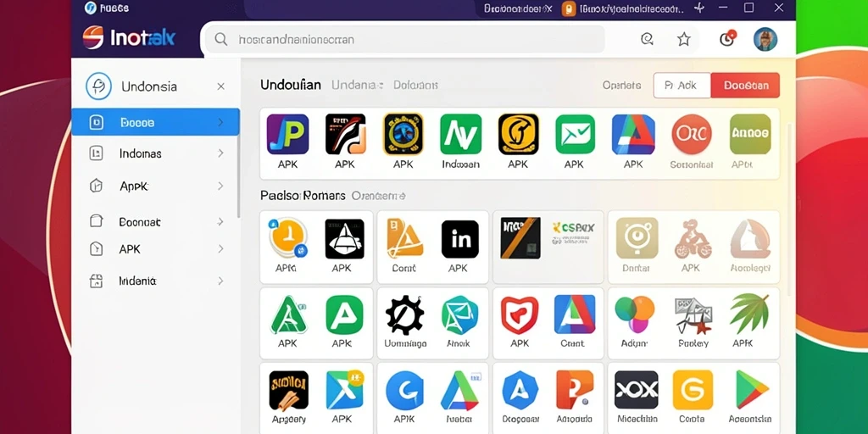Image resolution: width=868 pixels, height=434 pixels.
Task: Expand the selected Booos sidebar chevron
Action: point(220,122)
